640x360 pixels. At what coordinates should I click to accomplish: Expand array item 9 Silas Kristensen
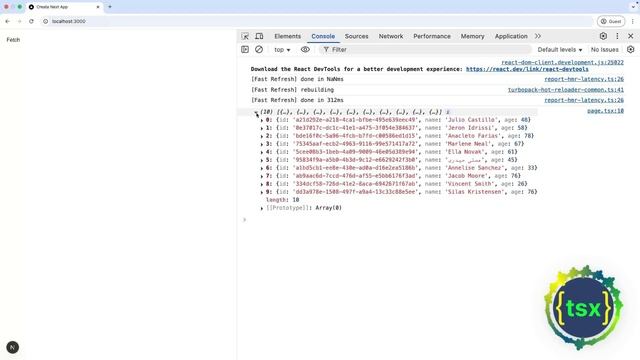pos(262,192)
